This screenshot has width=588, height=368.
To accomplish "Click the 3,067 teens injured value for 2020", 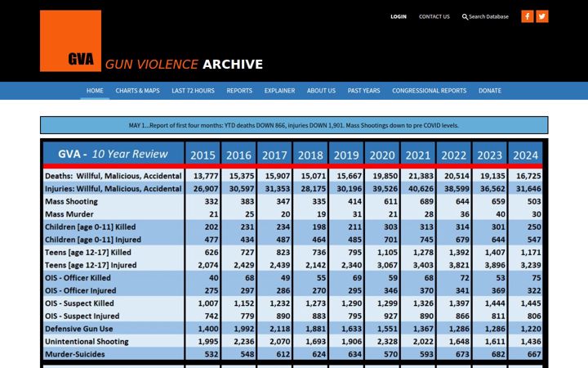I will [387, 266].
